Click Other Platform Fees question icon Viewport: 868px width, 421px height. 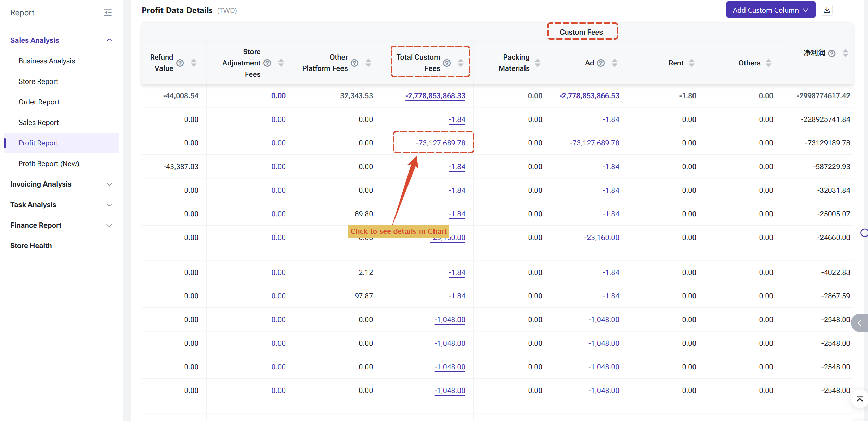(355, 63)
